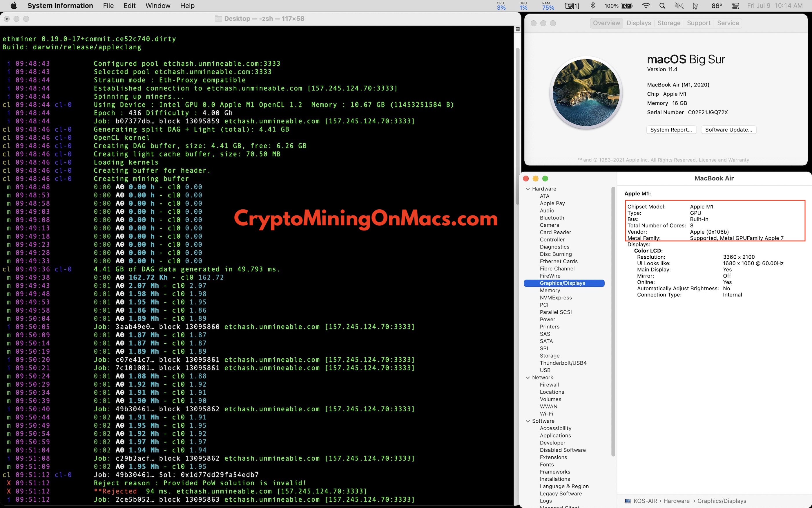Click Graphics/Displays in the path bar
Screen dimensions: 812x508
click(x=722, y=501)
